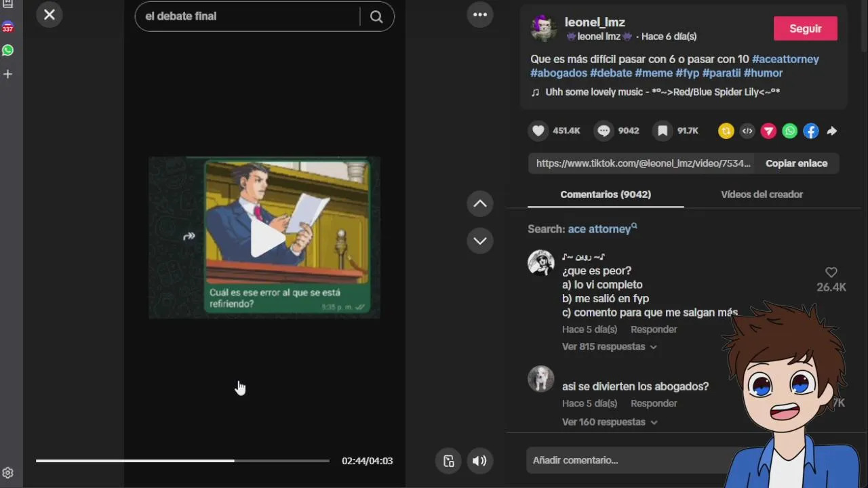Get the embed code icon
The height and width of the screenshot is (488, 868).
(747, 131)
